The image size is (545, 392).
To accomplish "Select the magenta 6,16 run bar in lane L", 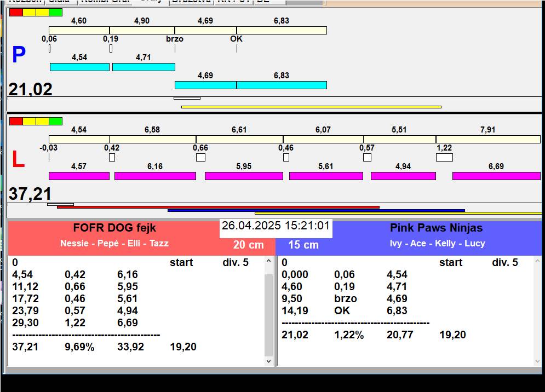I will click(155, 176).
